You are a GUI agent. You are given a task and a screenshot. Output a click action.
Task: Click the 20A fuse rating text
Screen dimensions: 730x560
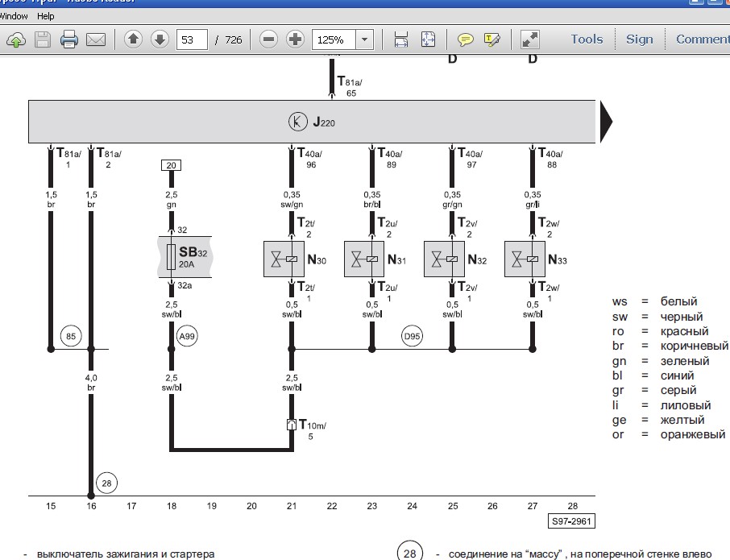(x=186, y=264)
